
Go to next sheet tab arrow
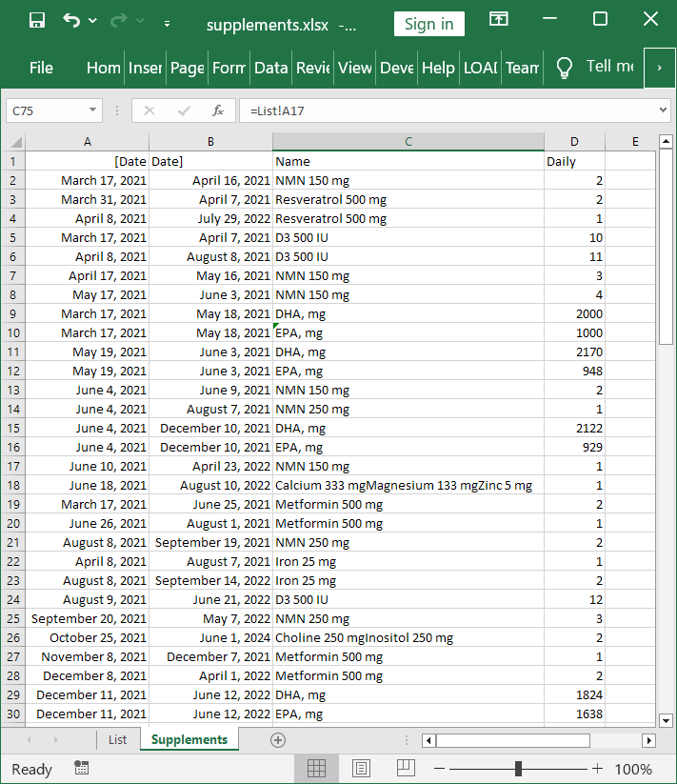click(55, 740)
